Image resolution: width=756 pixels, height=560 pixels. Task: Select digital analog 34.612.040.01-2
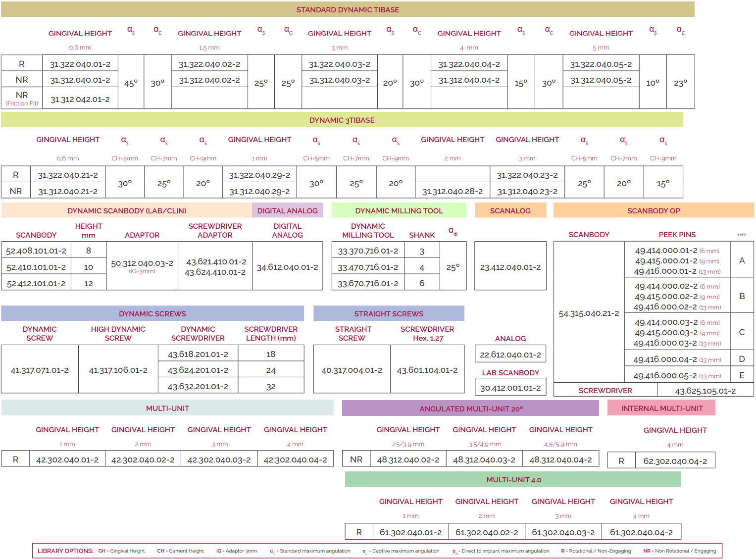[x=288, y=267]
